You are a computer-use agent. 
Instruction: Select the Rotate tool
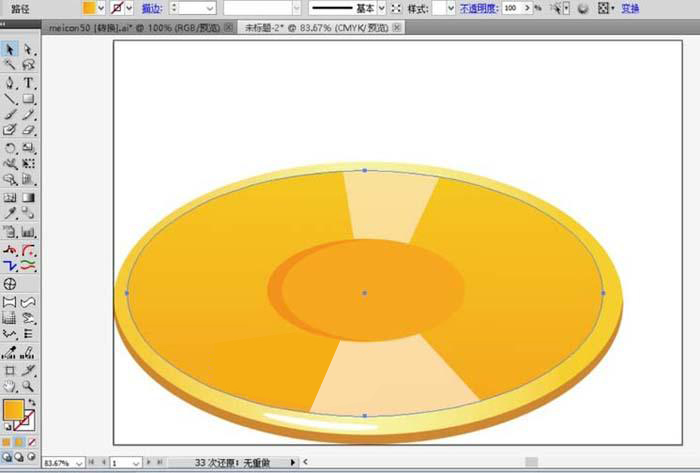pos(10,148)
